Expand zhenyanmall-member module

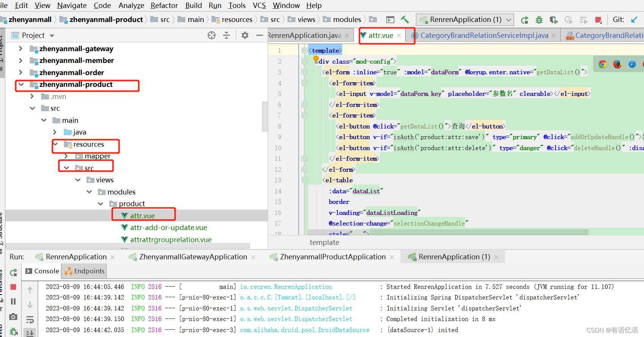coord(21,60)
